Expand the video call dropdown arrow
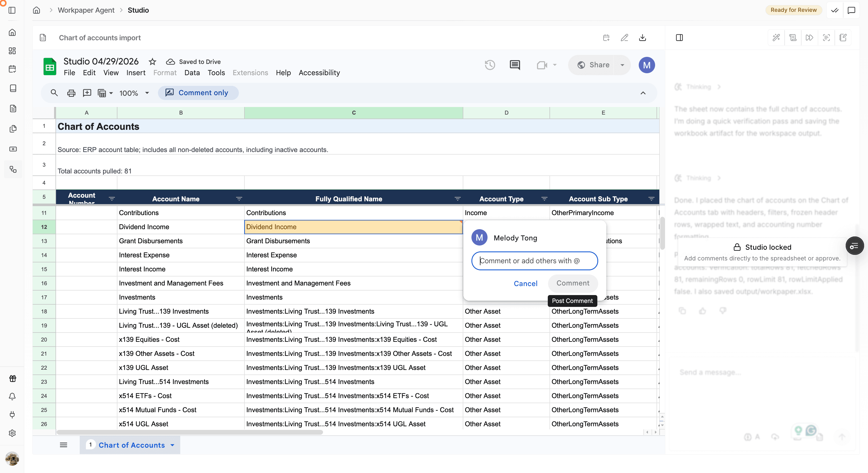The width and height of the screenshot is (868, 473). coord(555,65)
